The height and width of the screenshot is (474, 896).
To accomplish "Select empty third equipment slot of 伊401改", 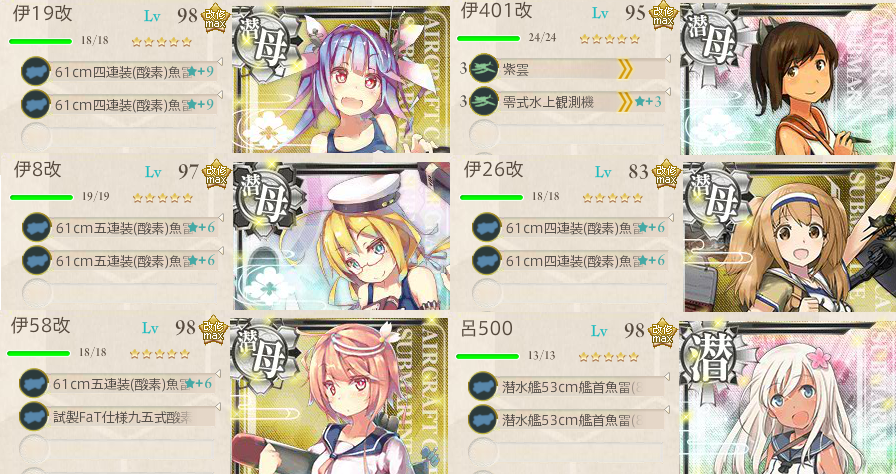I will 569,135.
